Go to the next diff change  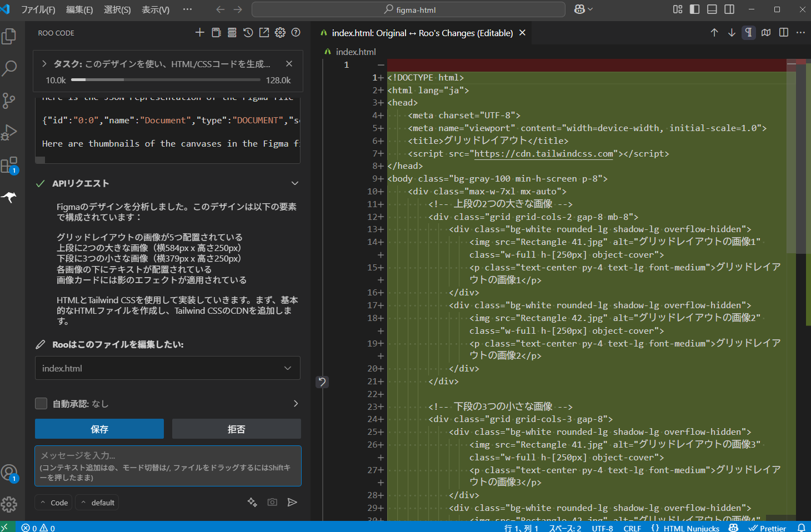[732, 33]
